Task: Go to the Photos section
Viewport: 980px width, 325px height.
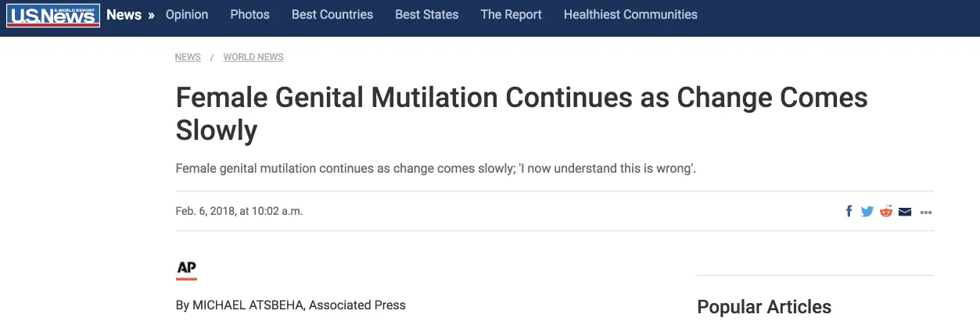Action: (x=249, y=15)
